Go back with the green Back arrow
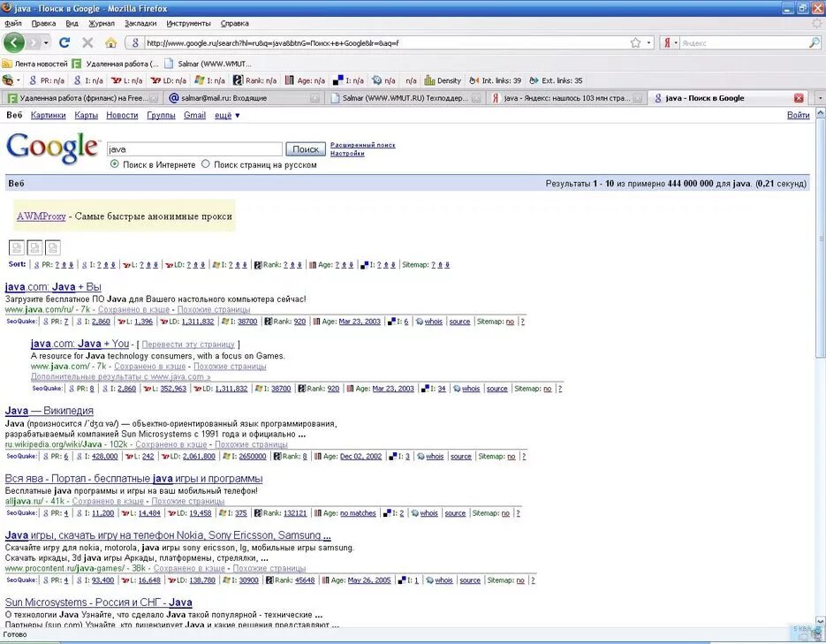826x644 pixels. pyautogui.click(x=14, y=42)
